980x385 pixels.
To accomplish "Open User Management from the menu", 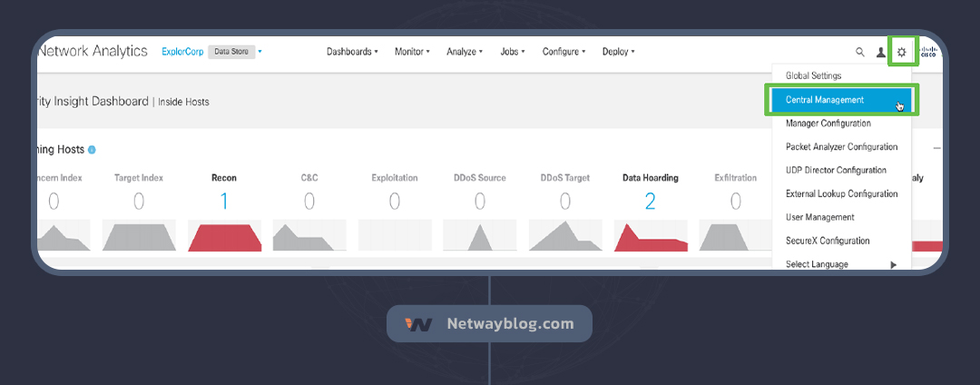I will (x=819, y=218).
